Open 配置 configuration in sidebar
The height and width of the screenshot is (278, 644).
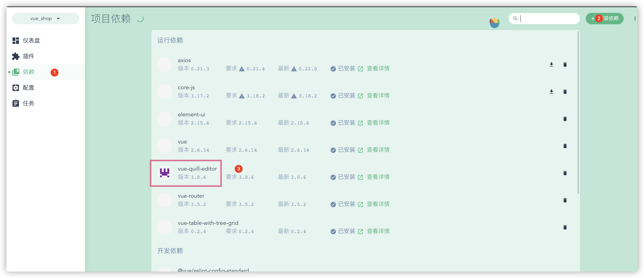click(46, 88)
